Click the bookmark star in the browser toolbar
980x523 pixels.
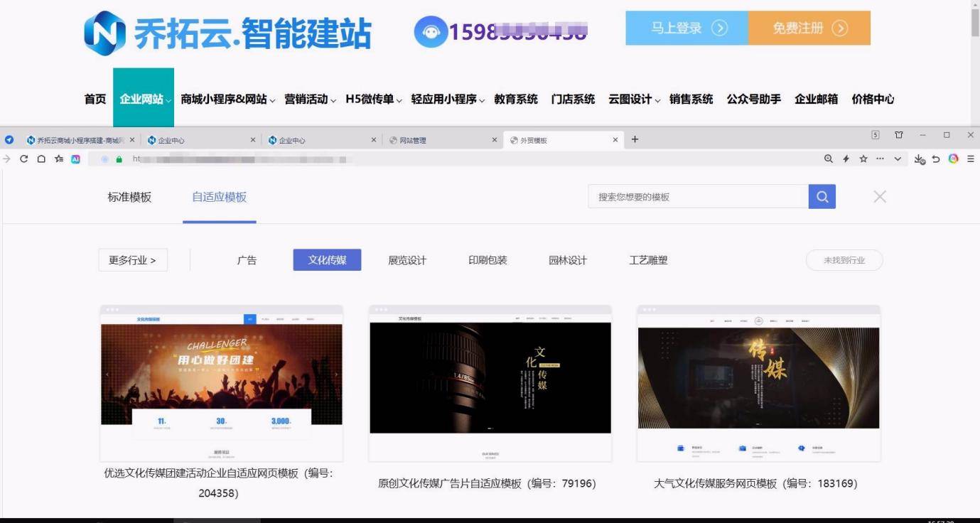pyautogui.click(x=862, y=158)
